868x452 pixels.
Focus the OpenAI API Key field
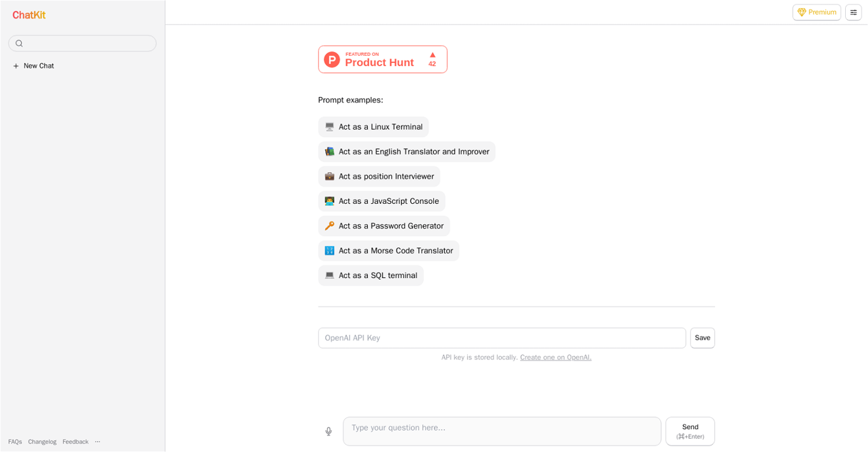pyautogui.click(x=502, y=338)
